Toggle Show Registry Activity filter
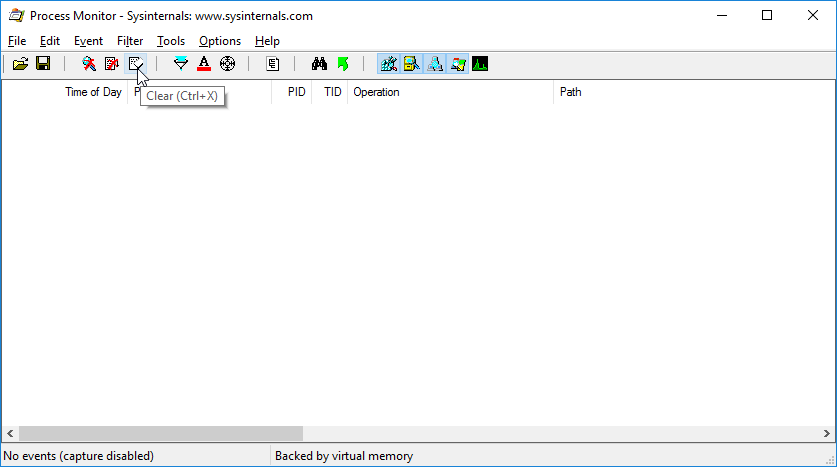Image resolution: width=837 pixels, height=467 pixels. [389, 64]
